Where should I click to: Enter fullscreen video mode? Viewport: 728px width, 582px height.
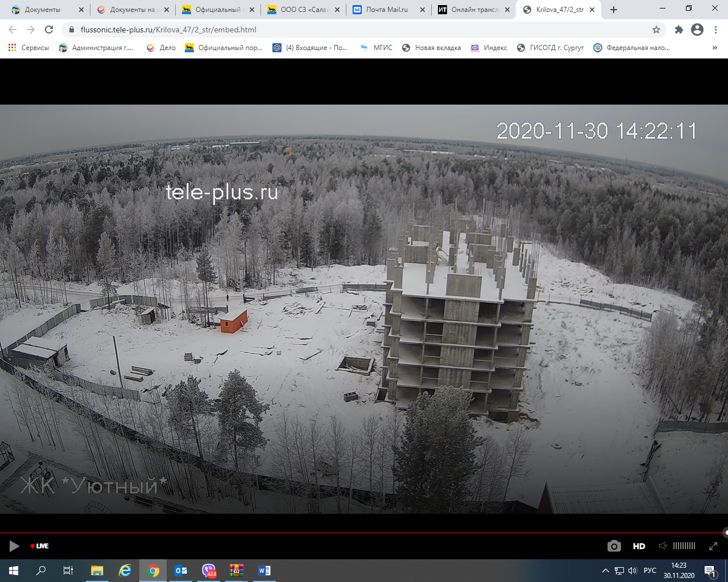tap(713, 546)
